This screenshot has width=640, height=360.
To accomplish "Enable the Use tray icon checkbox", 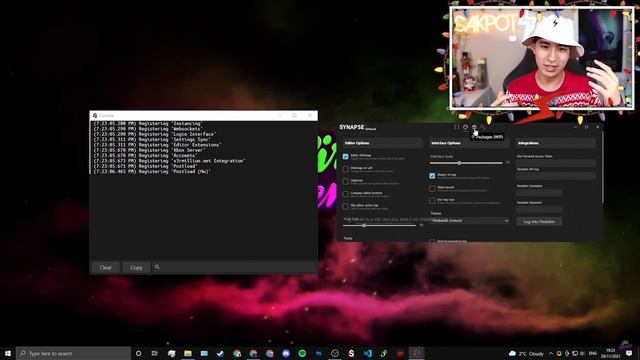I will 432,201.
